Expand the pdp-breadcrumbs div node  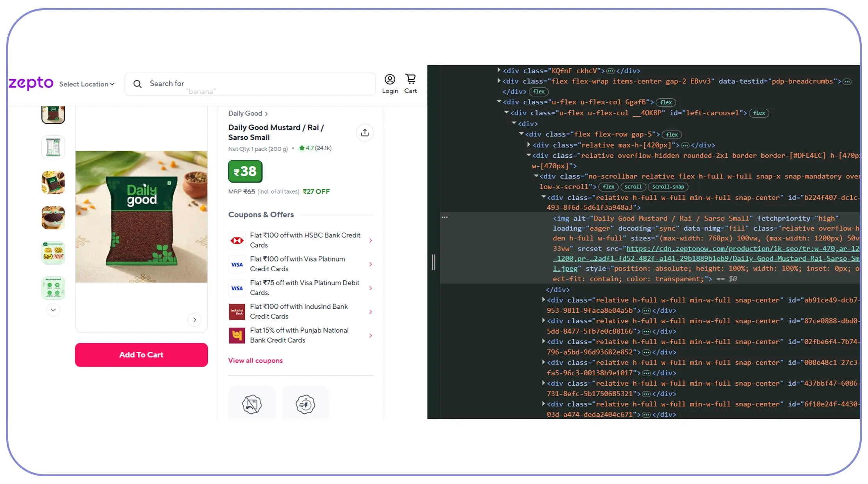pos(499,81)
